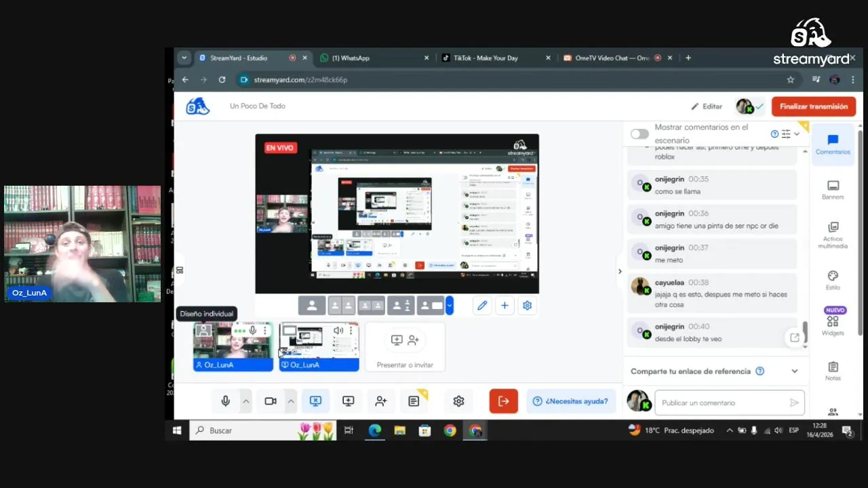Click info icon next to referral link

coord(760,371)
